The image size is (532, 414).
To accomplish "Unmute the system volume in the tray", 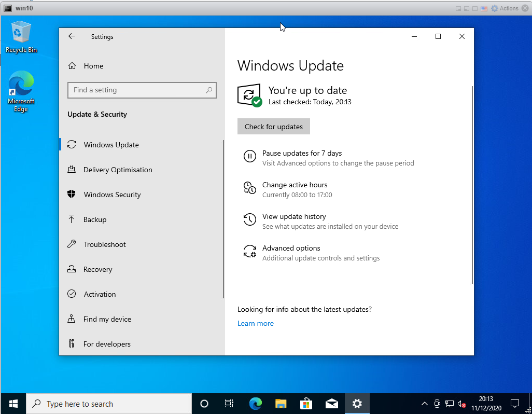I will [x=461, y=403].
